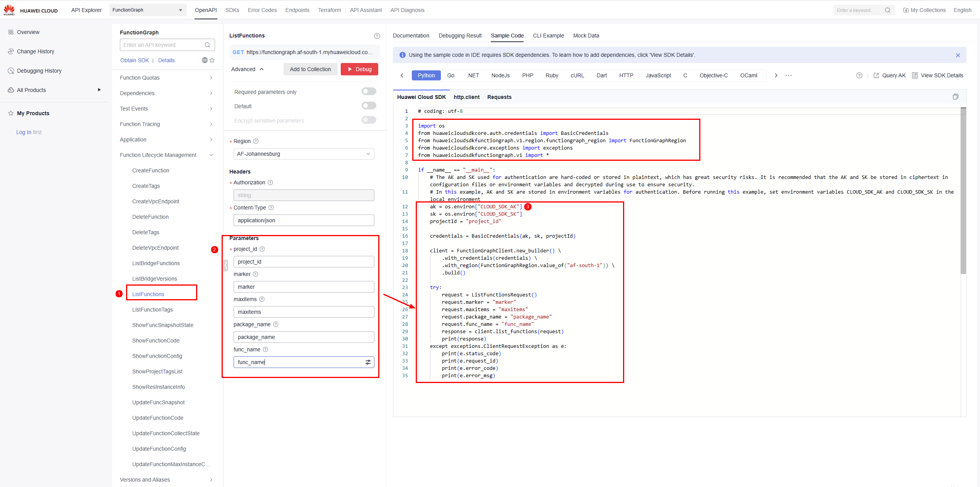Image resolution: width=980 pixels, height=487 pixels.
Task: Copy the sample code with the copy icon
Action: [955, 97]
